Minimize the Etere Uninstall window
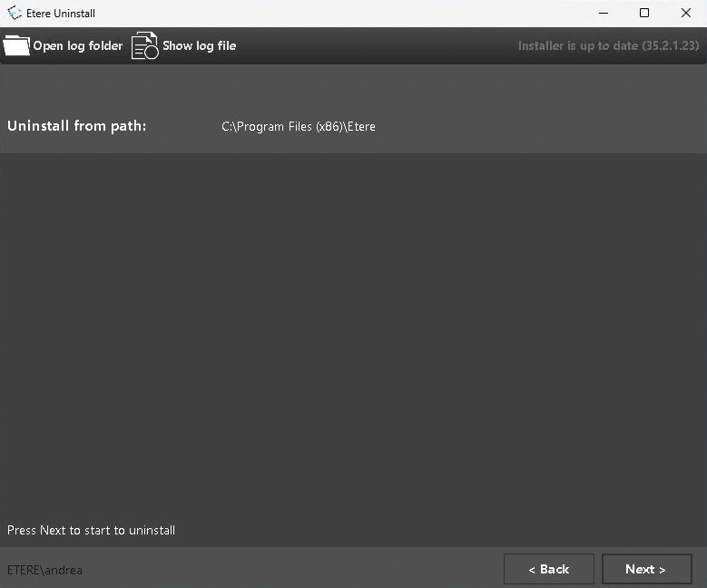This screenshot has height=588, width=707. coord(602,13)
